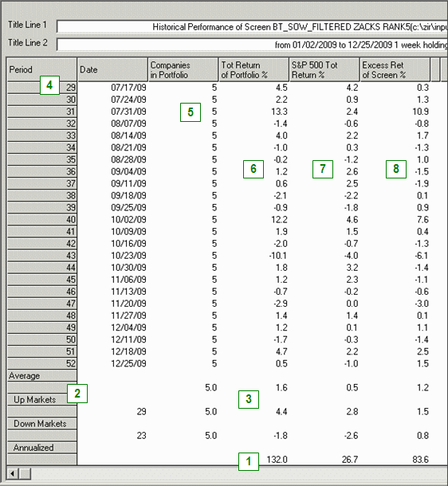Click the date cell 11/20/09
This screenshot has height=486, width=448.
pos(128,304)
